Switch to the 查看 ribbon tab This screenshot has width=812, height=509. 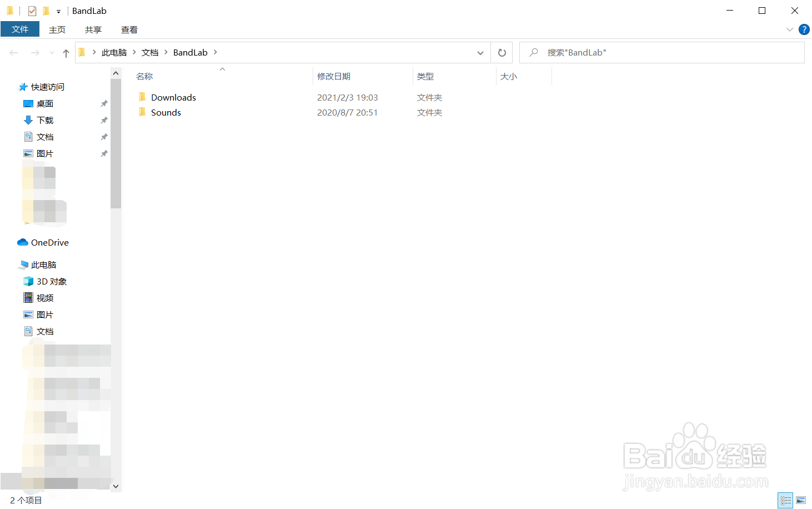(x=129, y=29)
